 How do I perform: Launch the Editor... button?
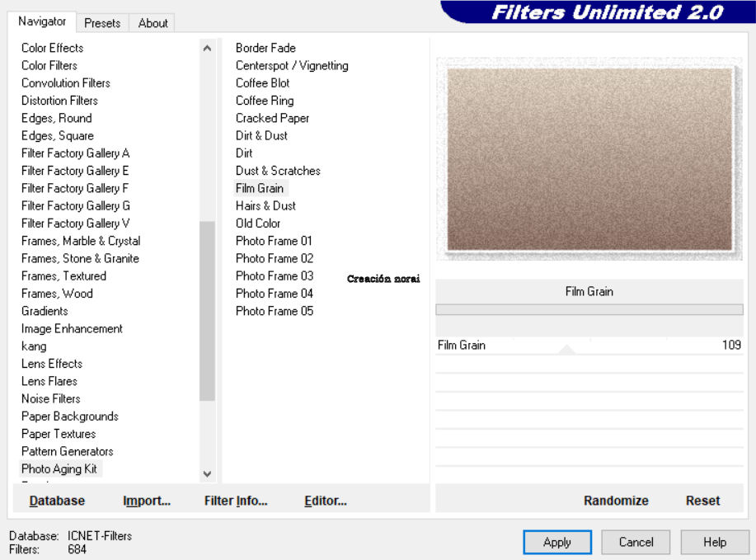coord(326,501)
